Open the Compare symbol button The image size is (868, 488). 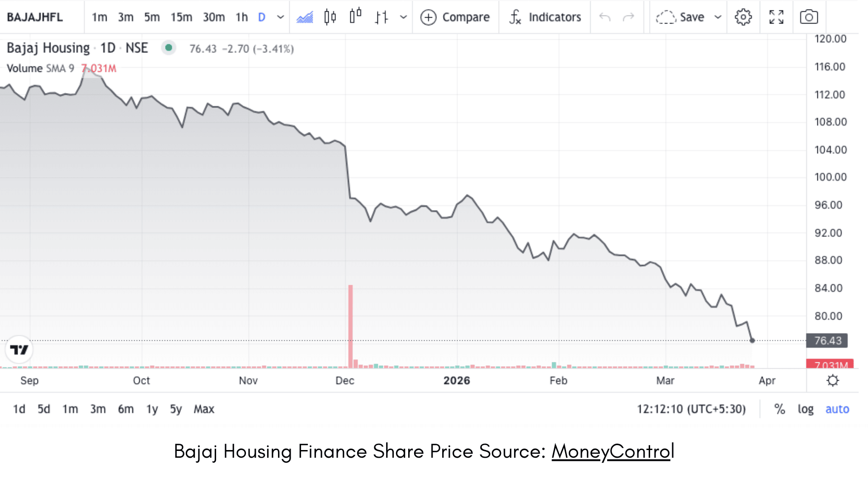455,17
